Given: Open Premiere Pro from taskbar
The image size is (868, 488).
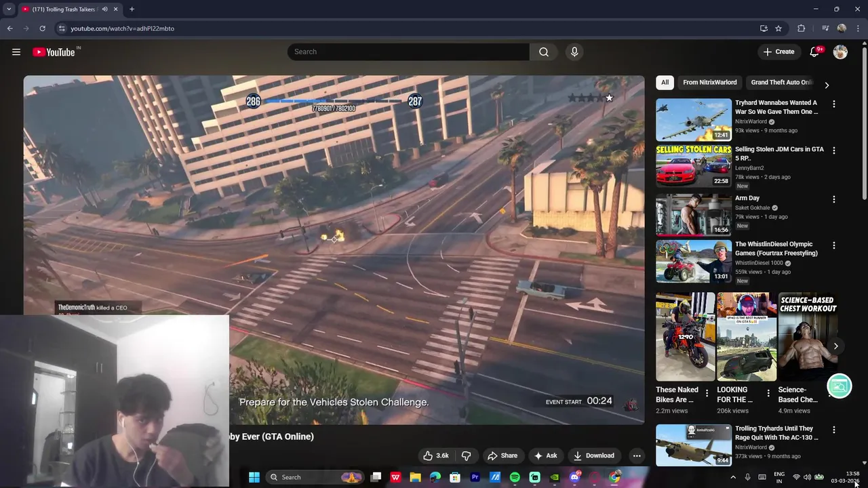Looking at the screenshot, I should [475, 477].
